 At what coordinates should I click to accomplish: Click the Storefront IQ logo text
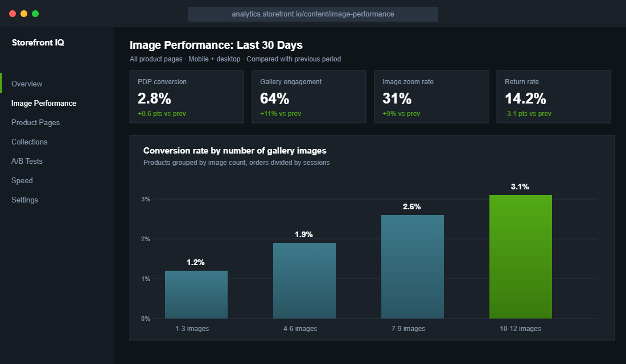(x=38, y=43)
